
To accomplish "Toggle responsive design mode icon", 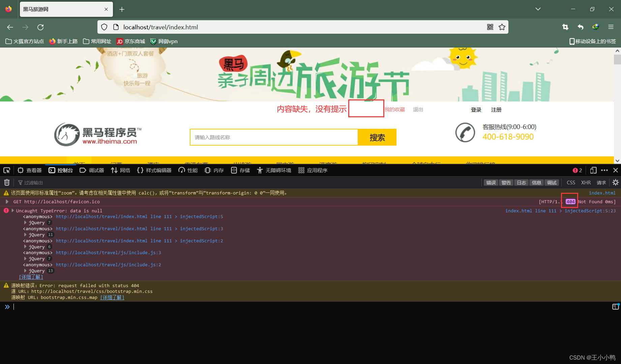I will (593, 170).
